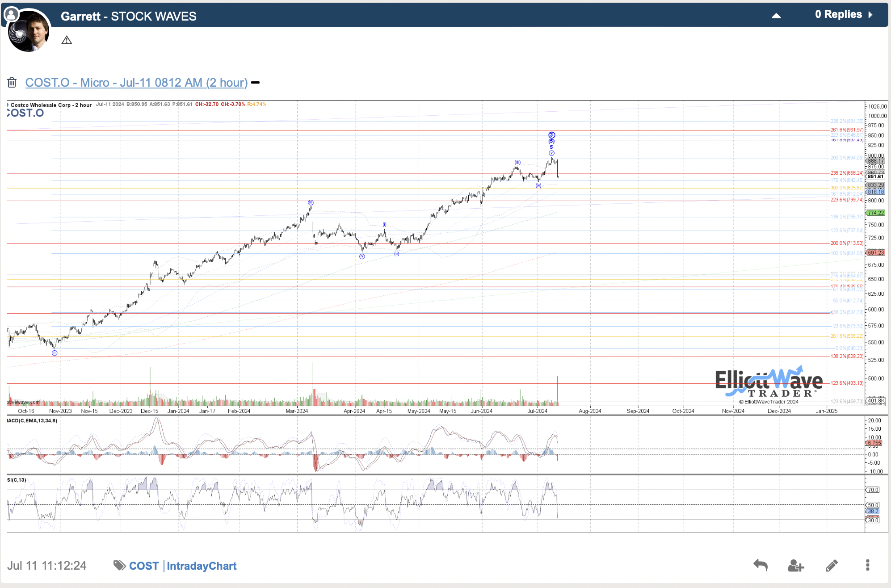Click the 774.22 green price label
This screenshot has width=891, height=588.
[876, 213]
